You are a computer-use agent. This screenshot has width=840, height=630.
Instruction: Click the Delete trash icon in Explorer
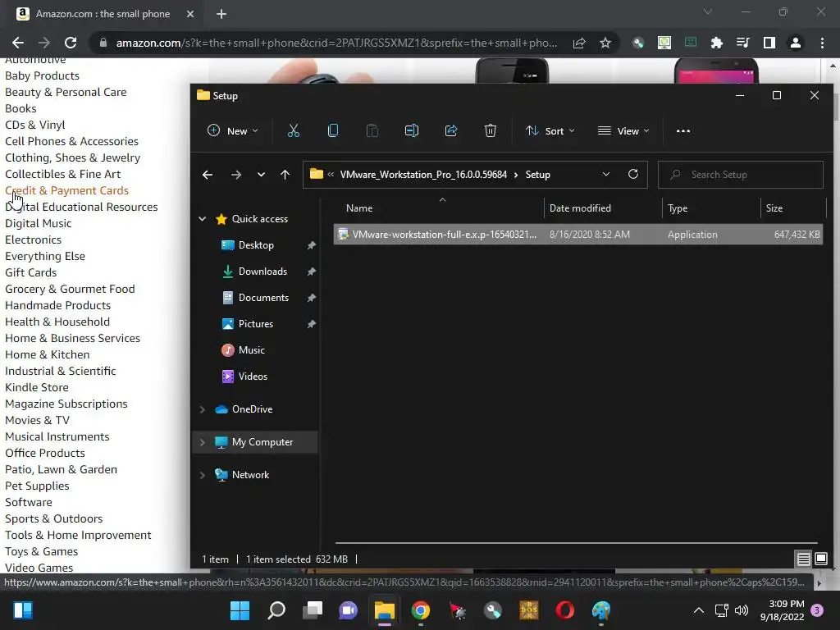click(491, 130)
